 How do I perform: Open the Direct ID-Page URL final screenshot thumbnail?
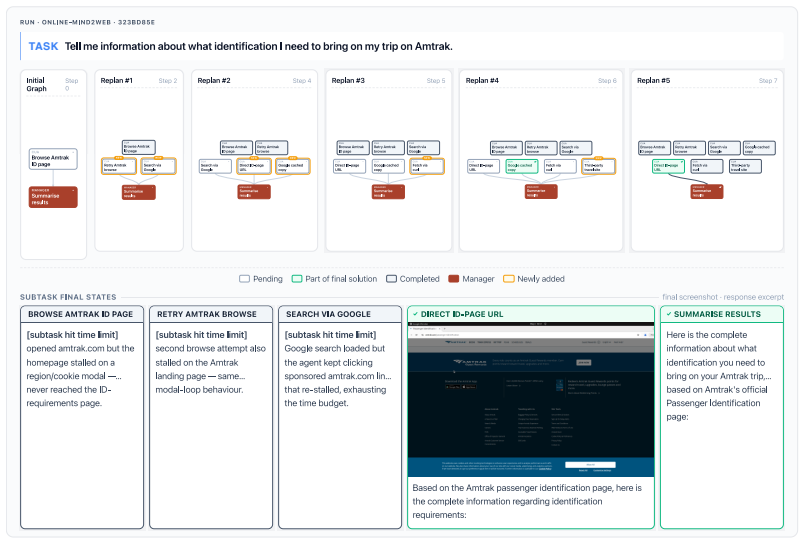click(x=531, y=400)
